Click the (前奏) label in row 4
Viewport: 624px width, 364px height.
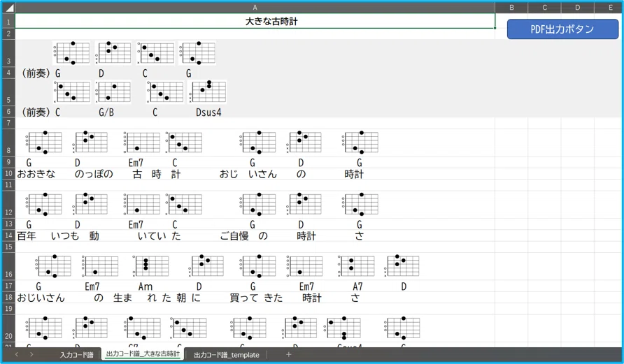(36, 73)
